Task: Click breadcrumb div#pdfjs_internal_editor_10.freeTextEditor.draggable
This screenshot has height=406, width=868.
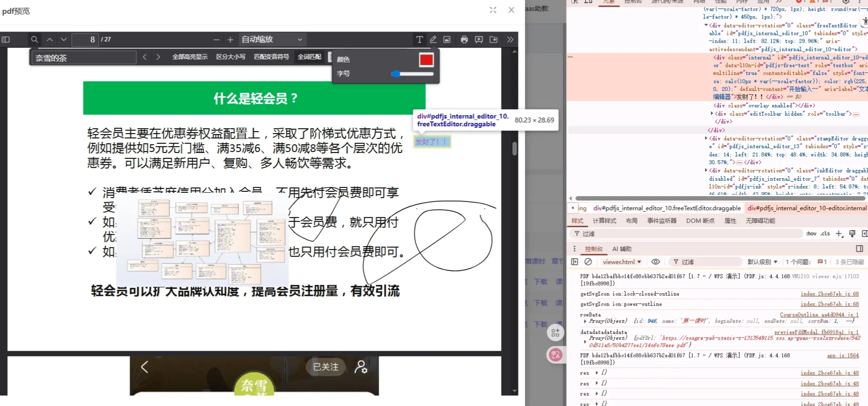Action: pos(667,208)
